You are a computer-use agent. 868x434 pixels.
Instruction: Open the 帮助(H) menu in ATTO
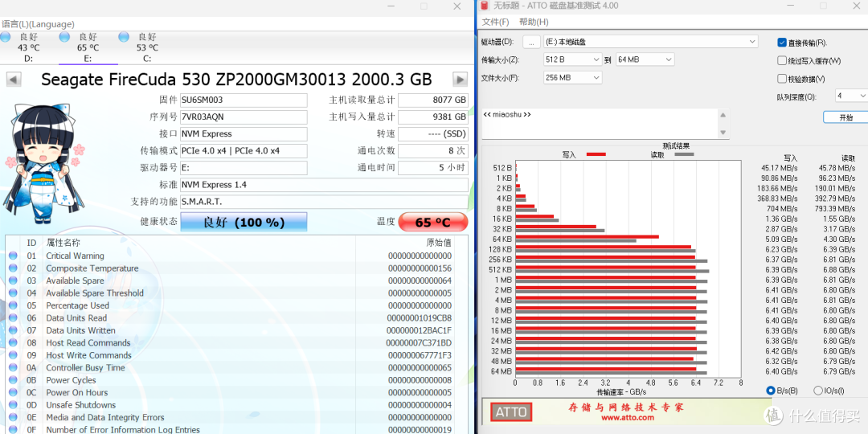[x=534, y=23]
